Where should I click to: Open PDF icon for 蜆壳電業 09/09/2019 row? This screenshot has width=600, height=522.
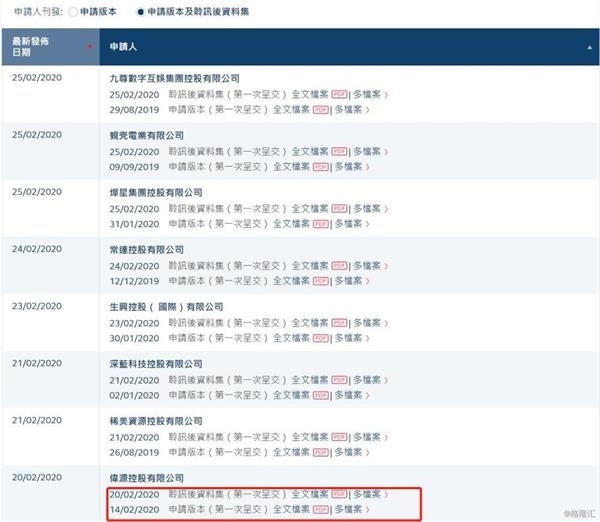click(321, 167)
